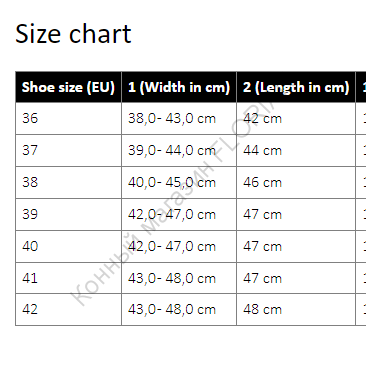Click the shoe size 38 cell
The image size is (366, 379).
coord(68,182)
